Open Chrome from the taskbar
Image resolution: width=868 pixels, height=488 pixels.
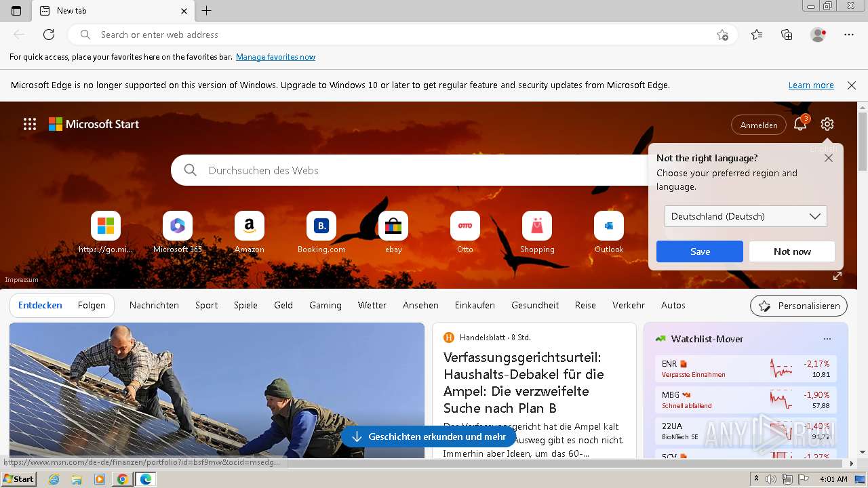[122, 479]
